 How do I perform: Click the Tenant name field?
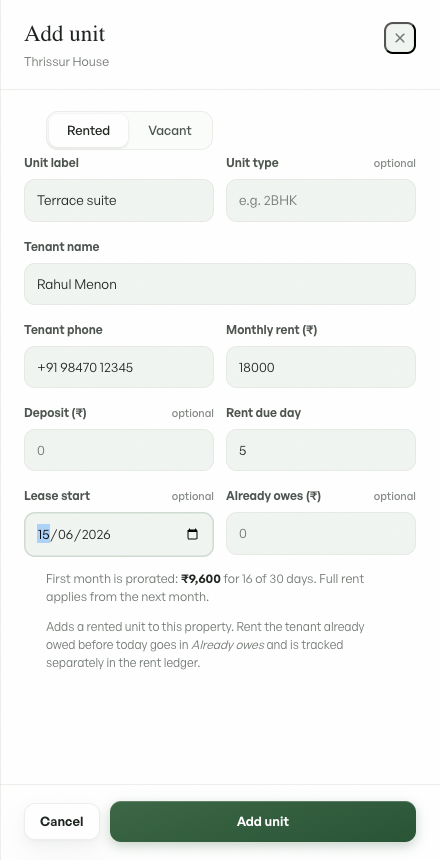(x=220, y=284)
